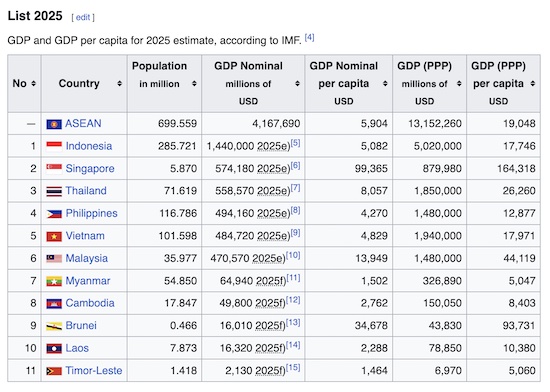Click the Vietnam flag icon
This screenshot has height=392, width=550.
54,236
